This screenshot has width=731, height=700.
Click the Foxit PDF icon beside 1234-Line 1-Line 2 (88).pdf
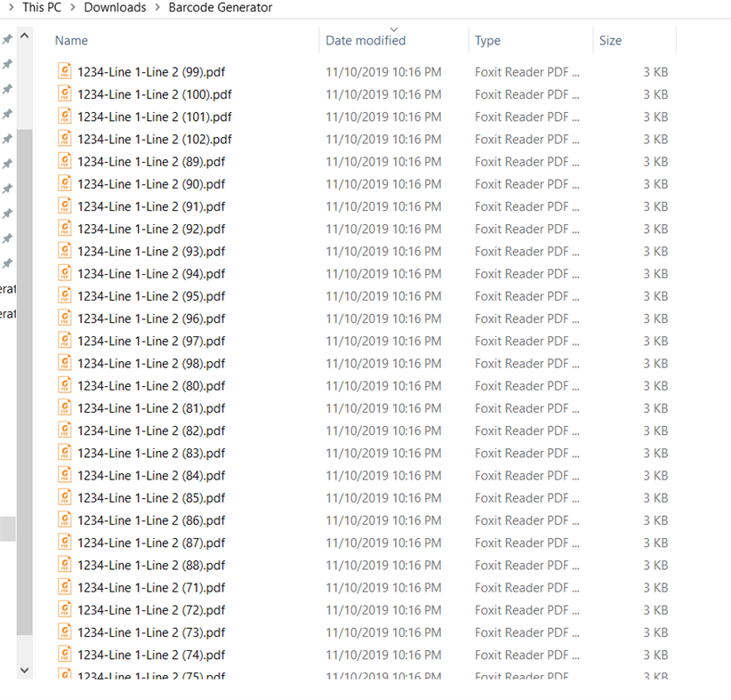point(64,565)
